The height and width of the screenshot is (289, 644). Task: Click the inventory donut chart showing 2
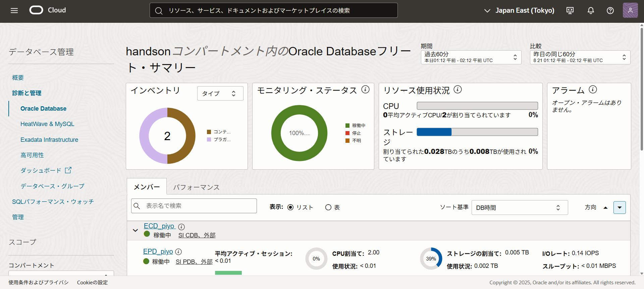point(167,136)
